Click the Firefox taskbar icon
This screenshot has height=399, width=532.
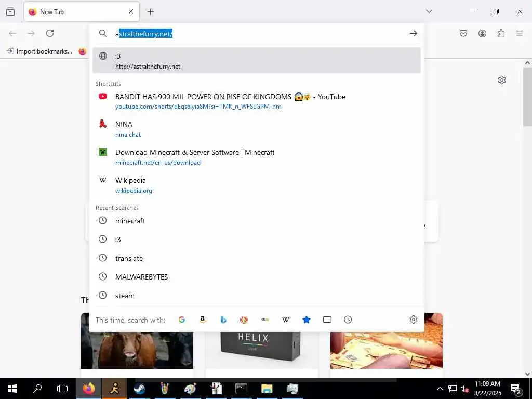pyautogui.click(x=89, y=389)
